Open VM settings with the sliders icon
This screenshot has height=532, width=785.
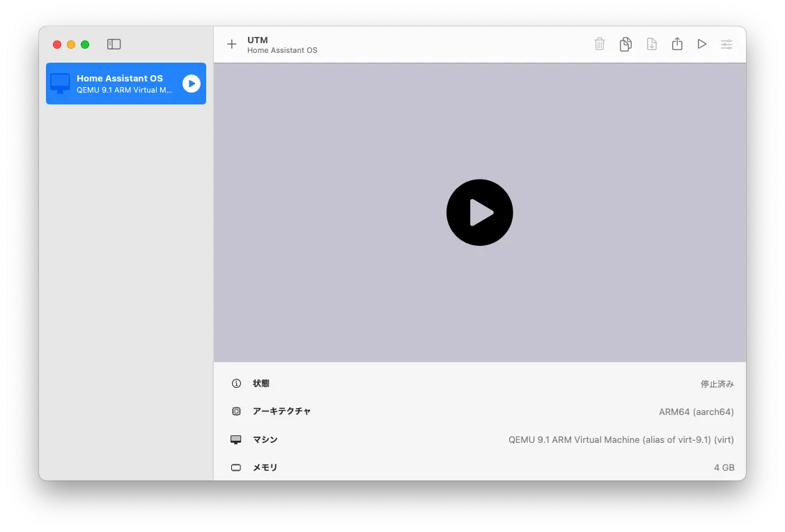coord(726,44)
